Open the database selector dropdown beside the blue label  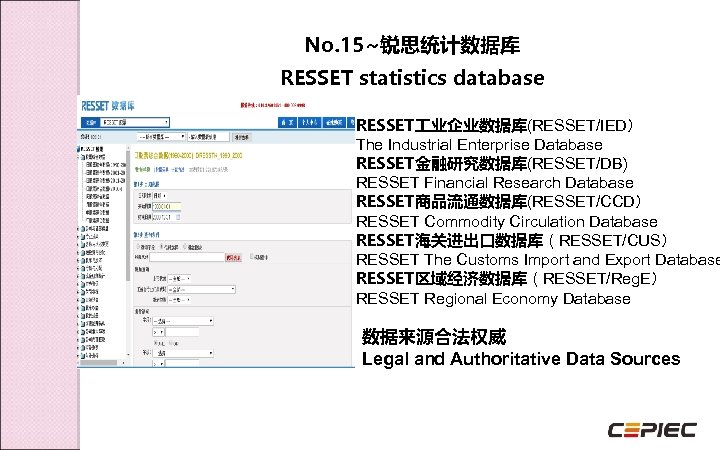pyautogui.click(x=135, y=122)
